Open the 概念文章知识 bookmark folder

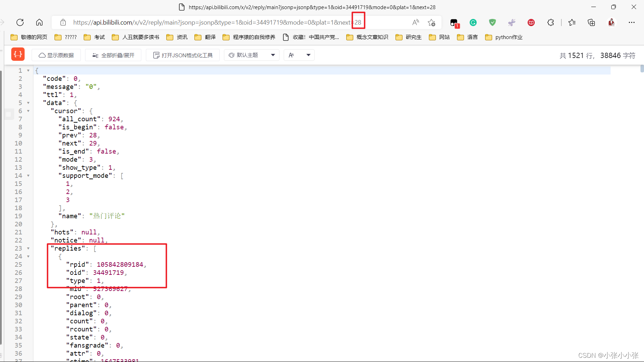(367, 37)
